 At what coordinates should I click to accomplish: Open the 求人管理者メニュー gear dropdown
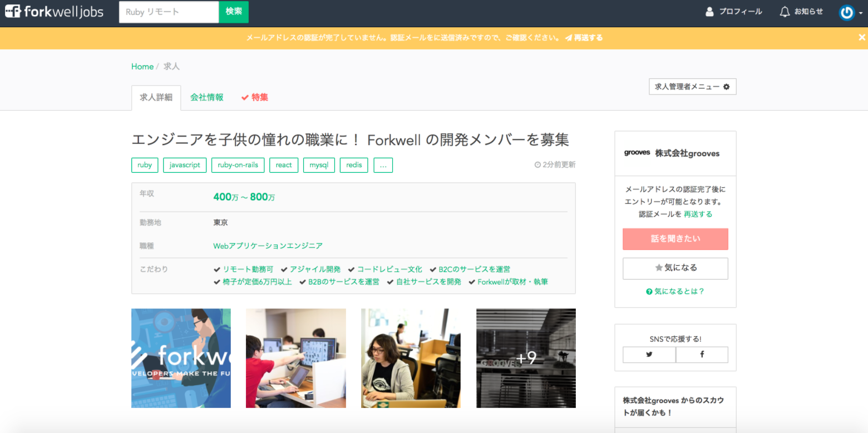pyautogui.click(x=692, y=87)
